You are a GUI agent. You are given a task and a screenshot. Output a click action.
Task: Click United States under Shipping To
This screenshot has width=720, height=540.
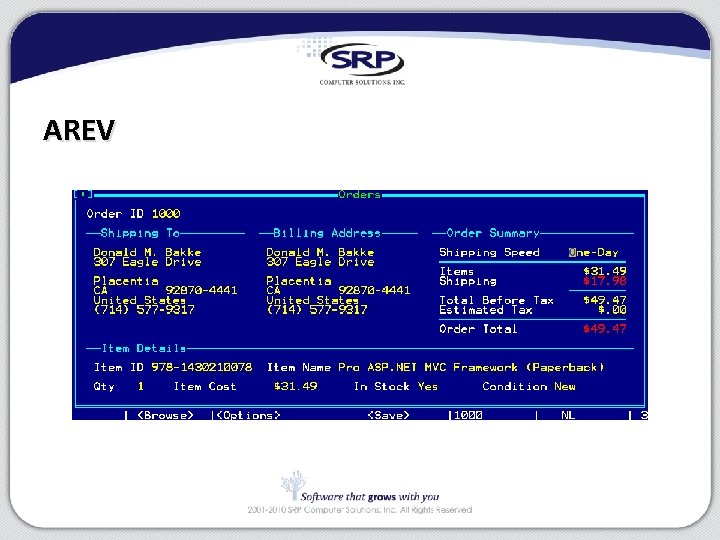click(140, 300)
